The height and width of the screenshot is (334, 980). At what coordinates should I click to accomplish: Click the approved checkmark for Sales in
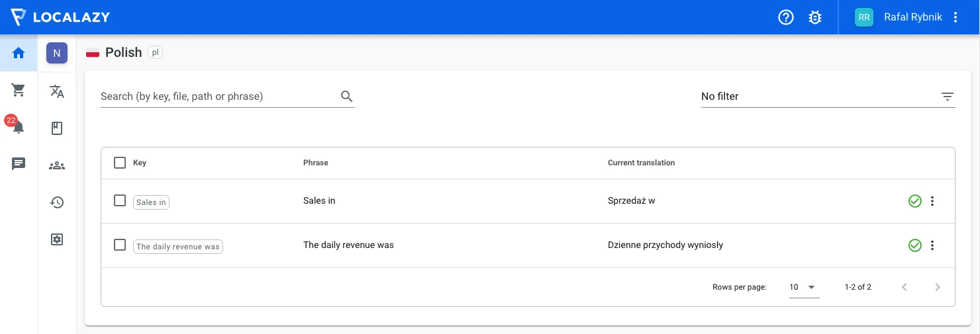(x=915, y=201)
